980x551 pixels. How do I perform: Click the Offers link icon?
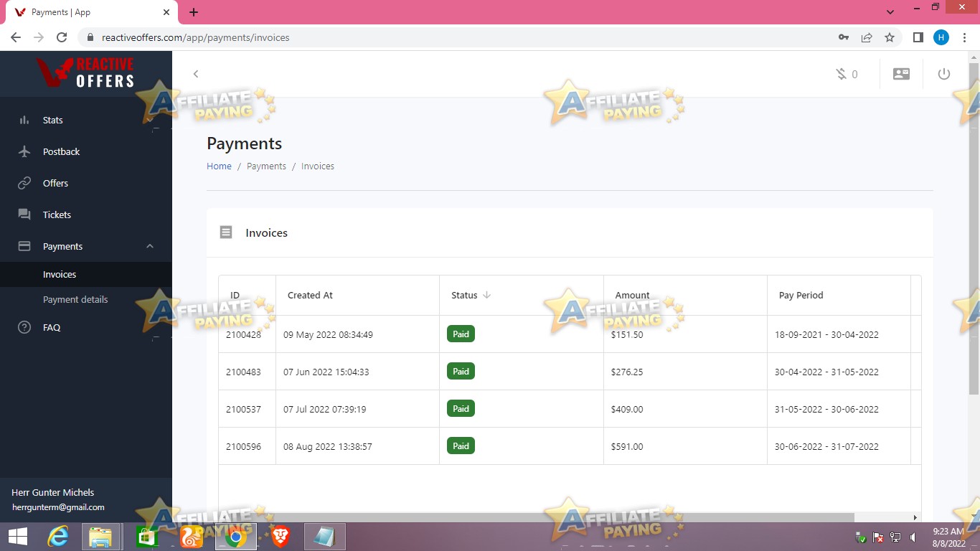coord(24,183)
